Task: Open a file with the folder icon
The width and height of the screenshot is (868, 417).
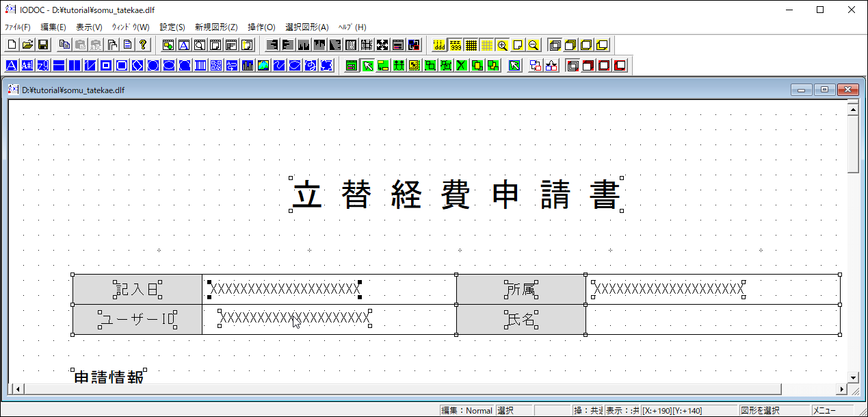Action: (x=27, y=45)
